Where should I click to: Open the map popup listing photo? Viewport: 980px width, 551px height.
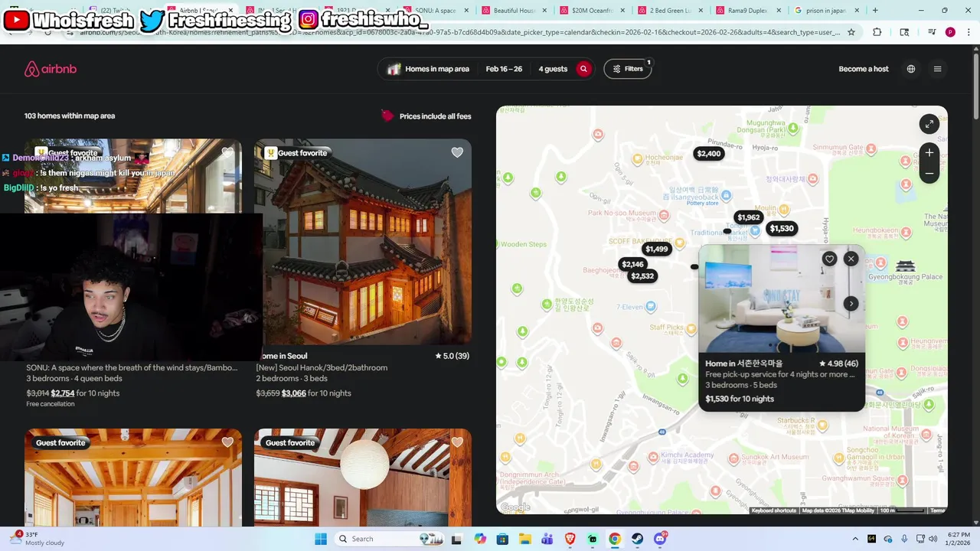[x=782, y=298]
